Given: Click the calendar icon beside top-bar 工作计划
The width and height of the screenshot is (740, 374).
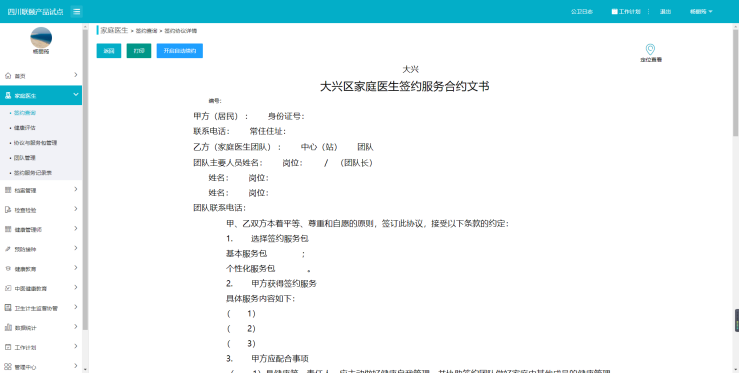Looking at the screenshot, I should 614,12.
